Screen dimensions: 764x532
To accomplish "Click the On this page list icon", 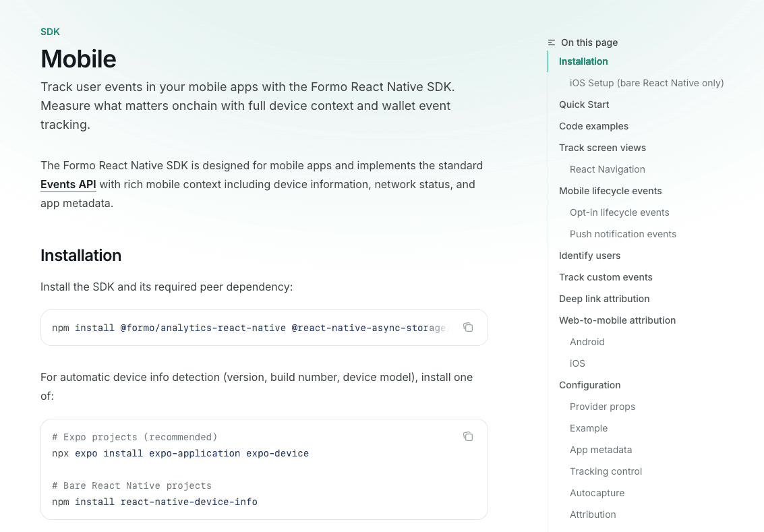I will [552, 43].
